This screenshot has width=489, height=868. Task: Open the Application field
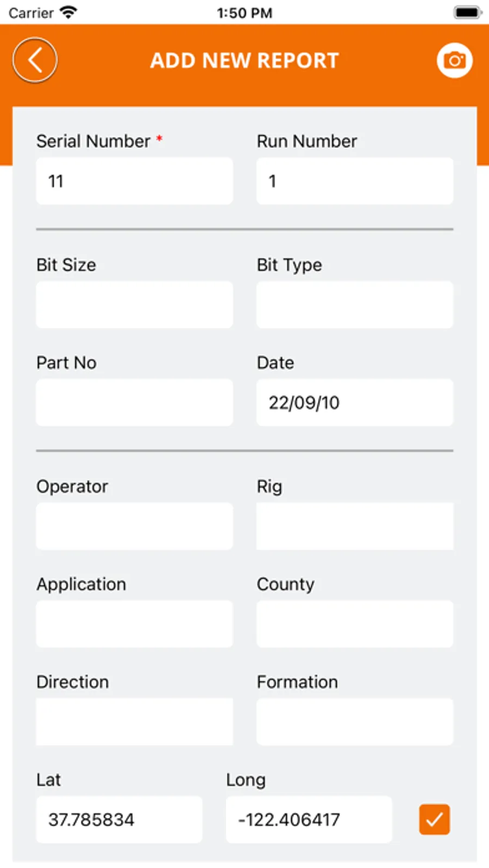pyautogui.click(x=134, y=624)
